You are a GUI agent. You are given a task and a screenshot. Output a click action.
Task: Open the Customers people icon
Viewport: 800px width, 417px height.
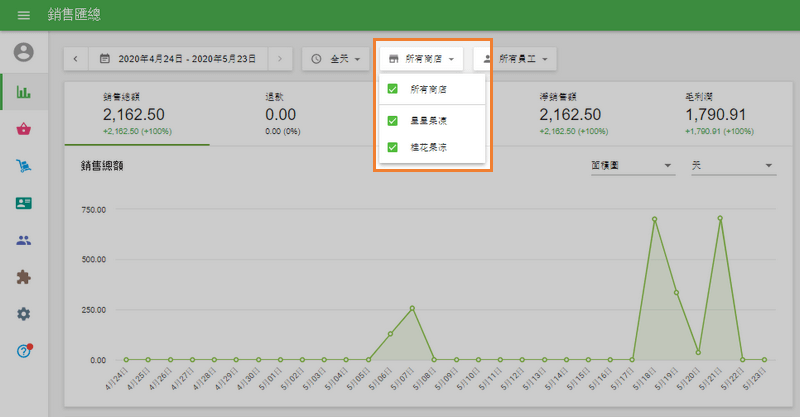(24, 240)
